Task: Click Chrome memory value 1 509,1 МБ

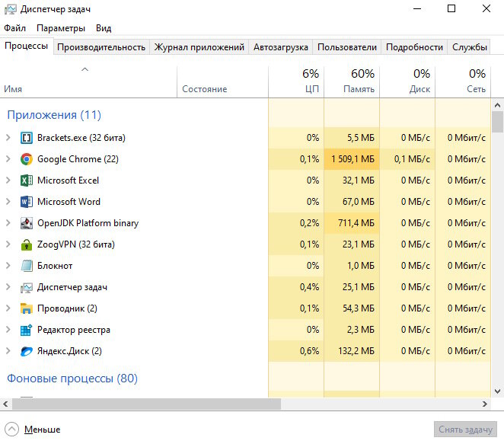Action: coord(353,159)
